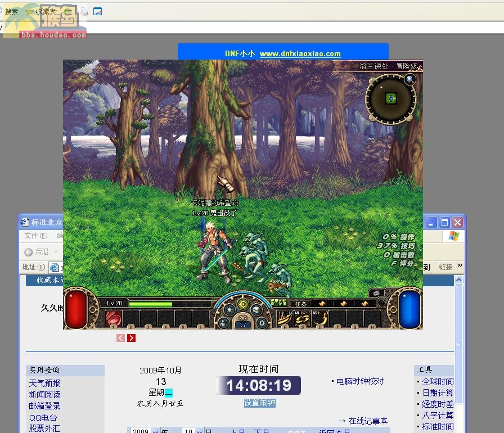Viewport: 504px width, 433px height.
Task: Open the 日期计算 date calculation link
Action: pos(438,393)
